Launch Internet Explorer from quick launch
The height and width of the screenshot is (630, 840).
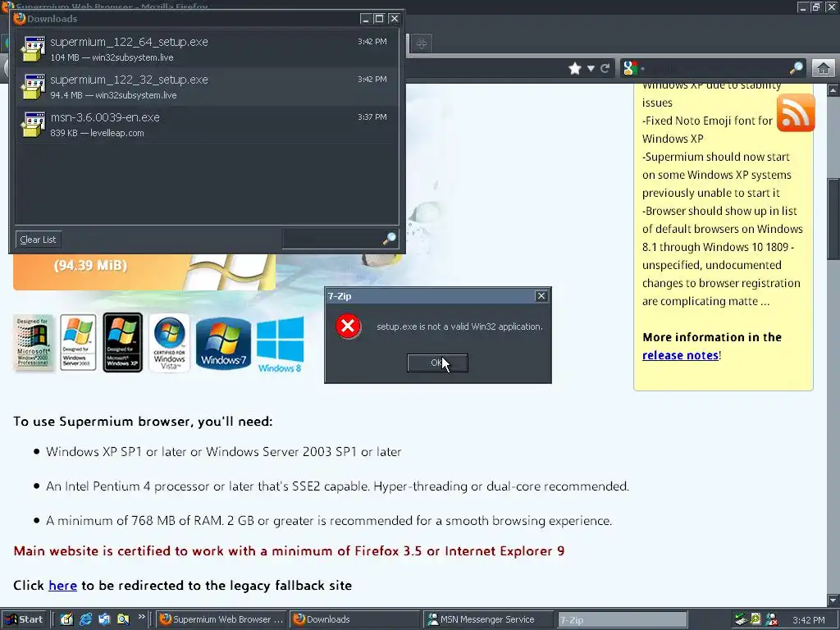click(85, 619)
